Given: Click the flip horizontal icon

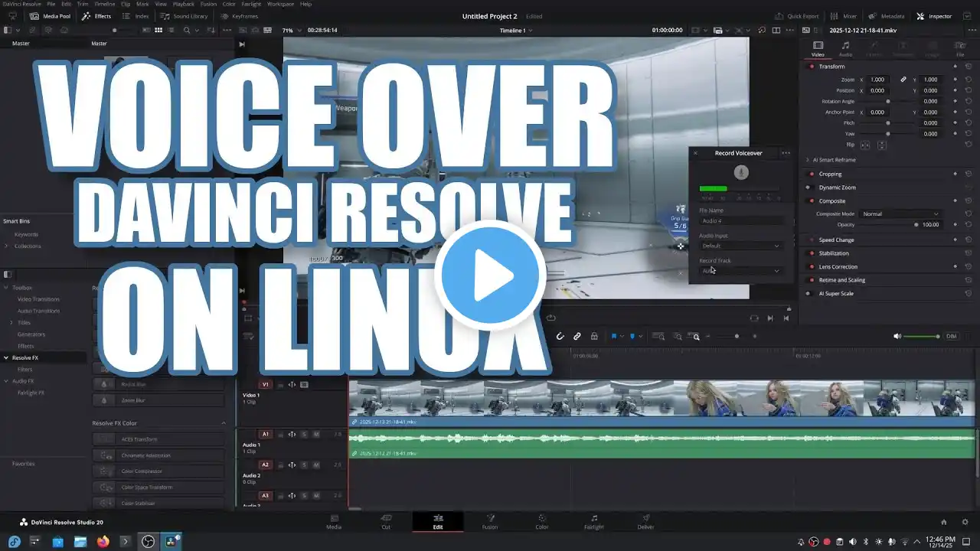Looking at the screenshot, I should [x=866, y=145].
